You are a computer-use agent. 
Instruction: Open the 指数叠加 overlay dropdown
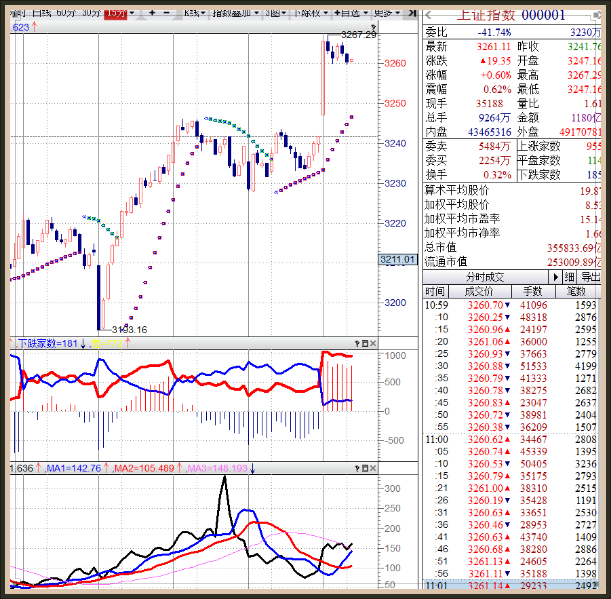tap(235, 13)
